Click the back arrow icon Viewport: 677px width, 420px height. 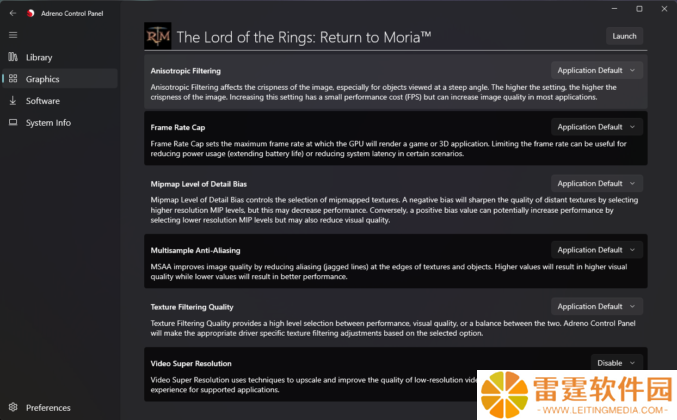[13, 13]
